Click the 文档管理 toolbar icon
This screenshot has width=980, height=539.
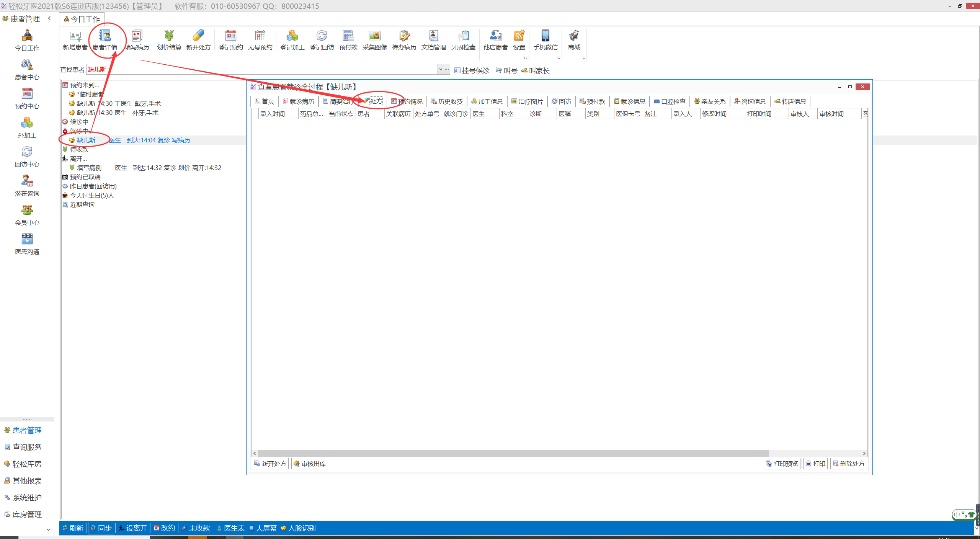tap(433, 40)
